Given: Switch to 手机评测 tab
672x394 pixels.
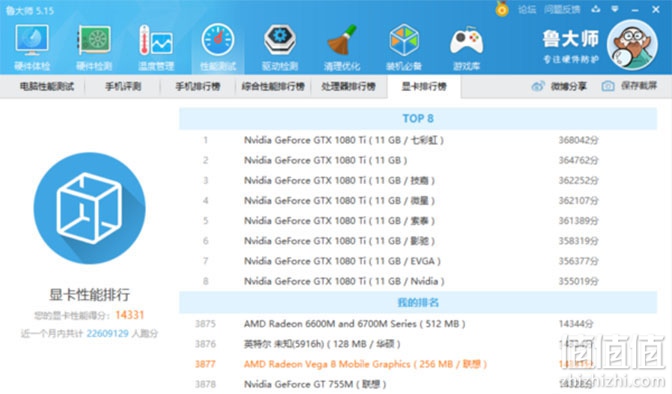Looking at the screenshot, I should coord(123,87).
